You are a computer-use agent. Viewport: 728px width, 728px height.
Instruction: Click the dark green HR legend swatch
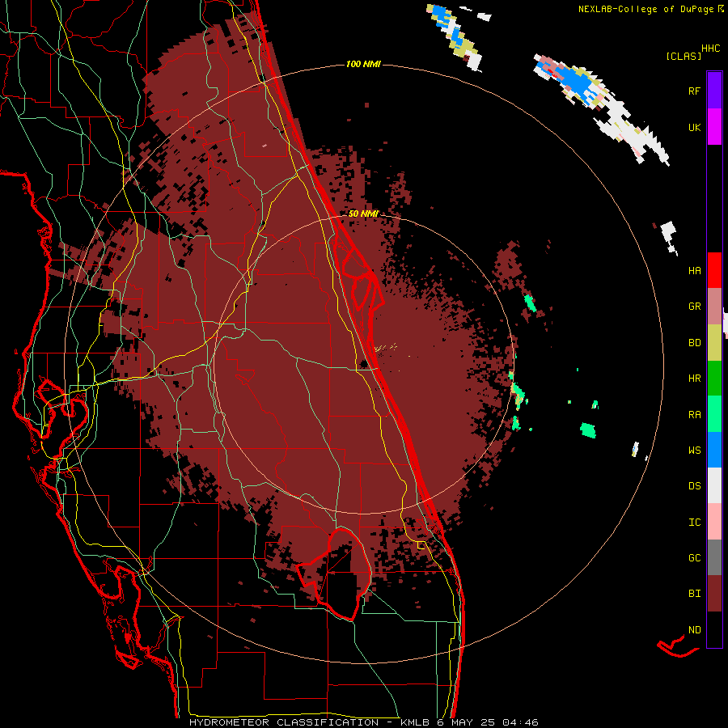(714, 378)
